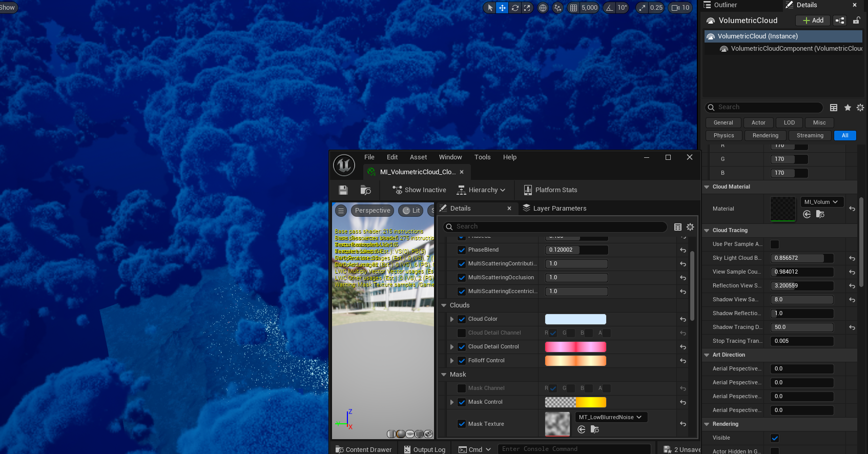
Task: Filter details by Streaming category
Action: (810, 135)
